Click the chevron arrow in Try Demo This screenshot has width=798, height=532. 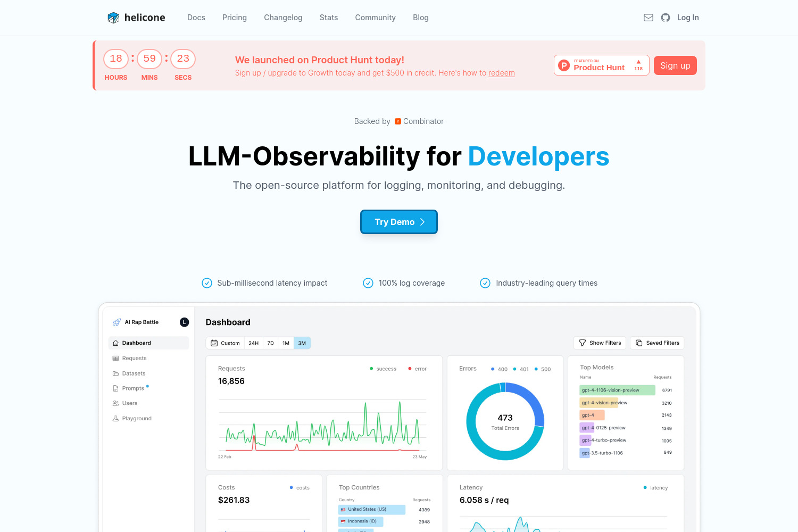[422, 222]
